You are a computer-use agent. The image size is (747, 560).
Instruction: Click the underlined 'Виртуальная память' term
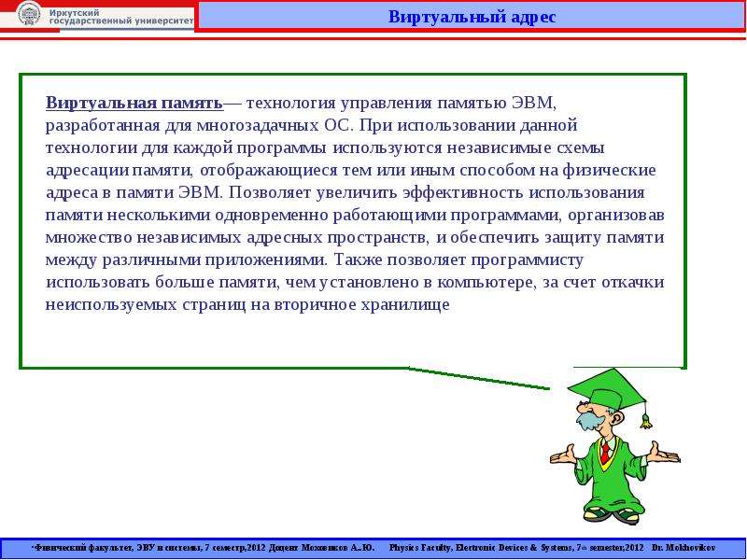(x=134, y=103)
